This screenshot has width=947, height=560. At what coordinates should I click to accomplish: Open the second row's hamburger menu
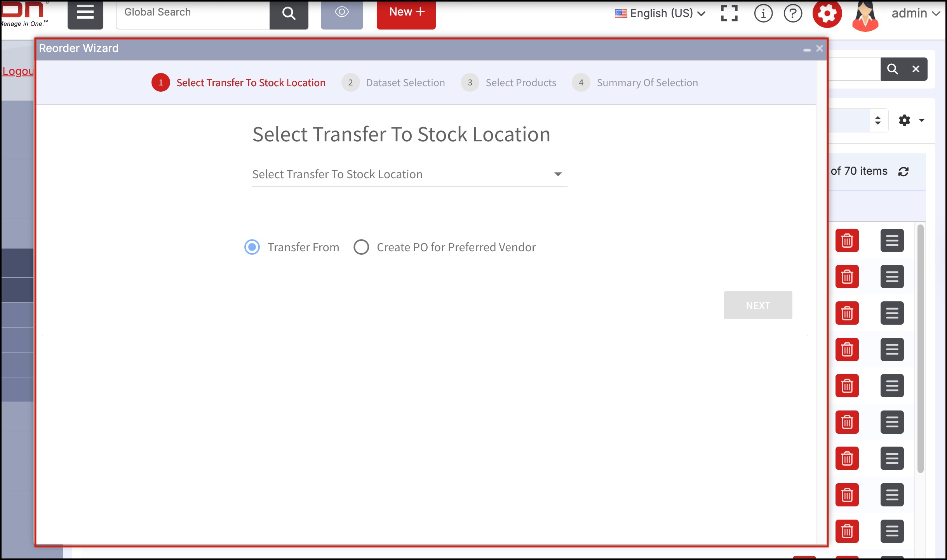(892, 277)
